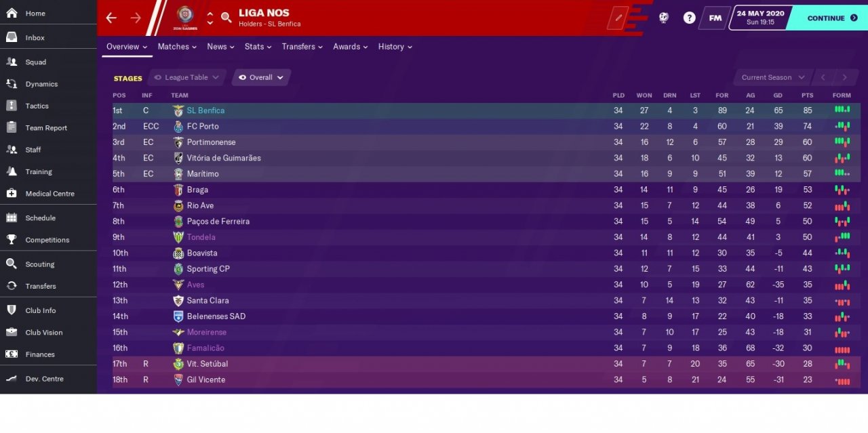Open the League Table stage dropdown
This screenshot has width=868, height=433.
186,77
